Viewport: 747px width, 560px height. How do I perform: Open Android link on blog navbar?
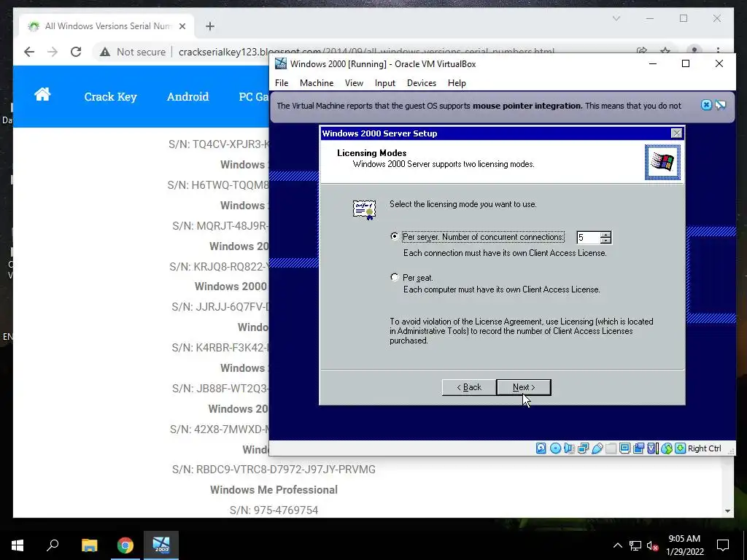coord(187,97)
